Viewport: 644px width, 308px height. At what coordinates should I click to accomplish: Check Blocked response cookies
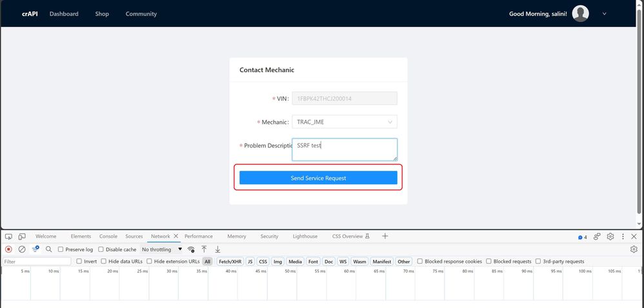point(419,261)
